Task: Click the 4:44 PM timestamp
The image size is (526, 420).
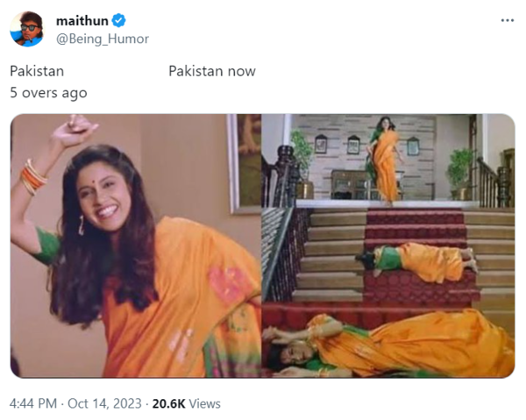Action: tap(33, 403)
